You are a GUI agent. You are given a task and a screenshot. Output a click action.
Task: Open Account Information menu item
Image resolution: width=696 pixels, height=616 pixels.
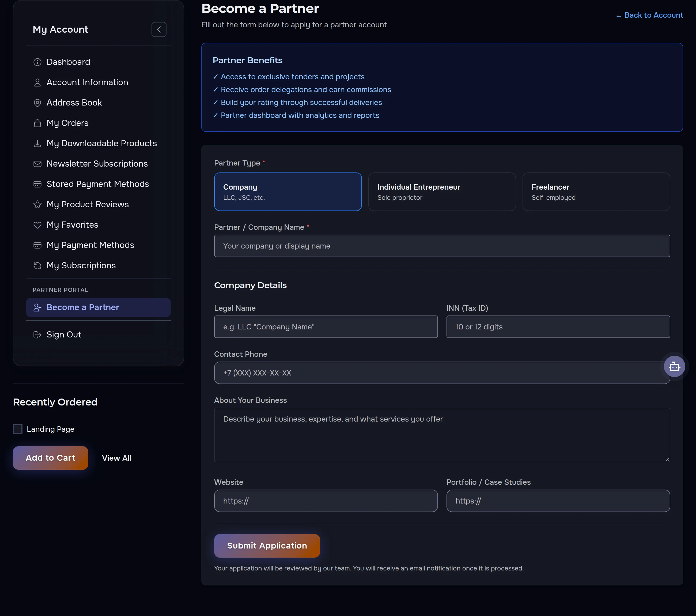click(x=99, y=82)
